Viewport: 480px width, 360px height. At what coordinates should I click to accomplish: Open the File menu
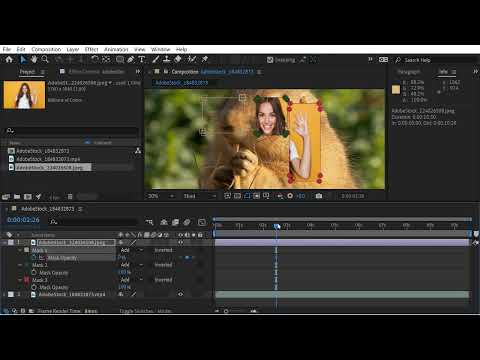click(7, 49)
